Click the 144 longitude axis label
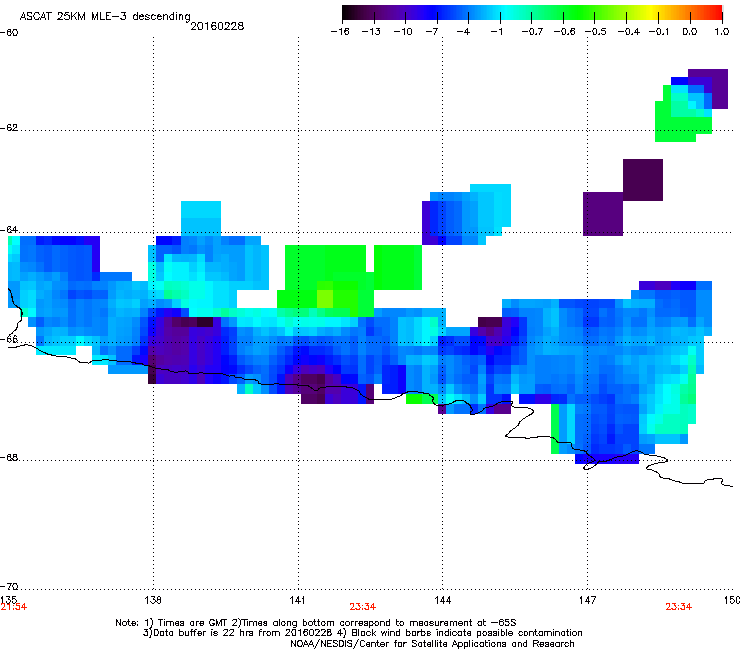Image resolution: width=740 pixels, height=650 pixels. tap(442, 600)
